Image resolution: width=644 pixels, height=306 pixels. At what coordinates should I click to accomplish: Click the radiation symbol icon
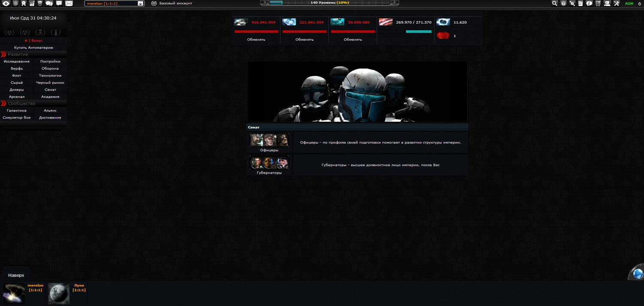[25, 32]
